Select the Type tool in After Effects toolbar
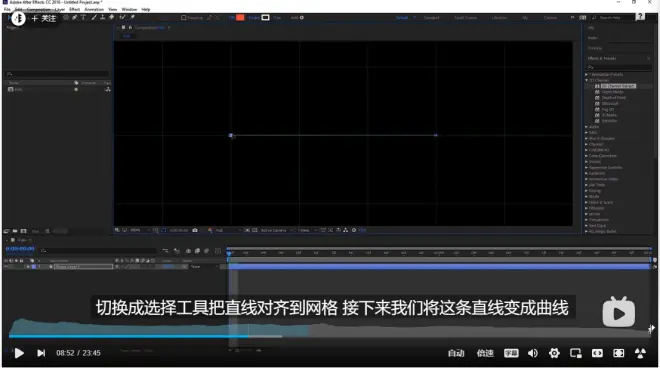 [83, 17]
